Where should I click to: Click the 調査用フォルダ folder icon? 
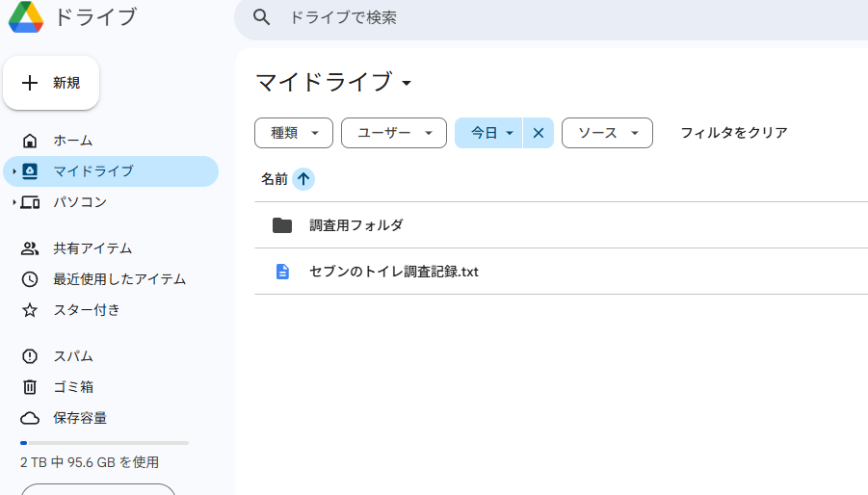tap(282, 225)
